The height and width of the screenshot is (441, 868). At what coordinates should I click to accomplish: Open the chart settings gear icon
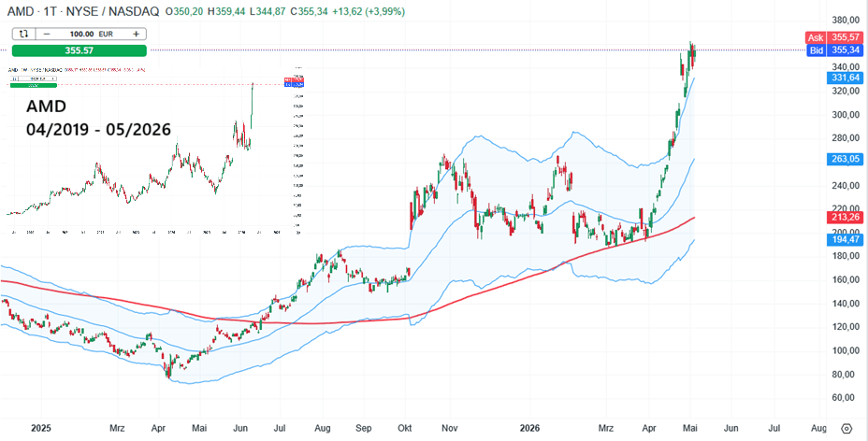[846, 429]
